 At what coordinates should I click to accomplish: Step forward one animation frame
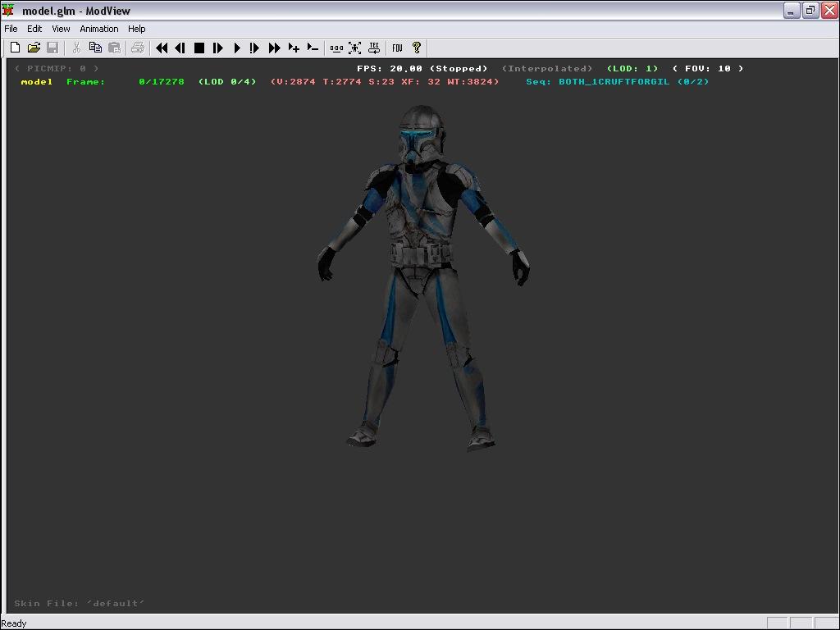[218, 48]
